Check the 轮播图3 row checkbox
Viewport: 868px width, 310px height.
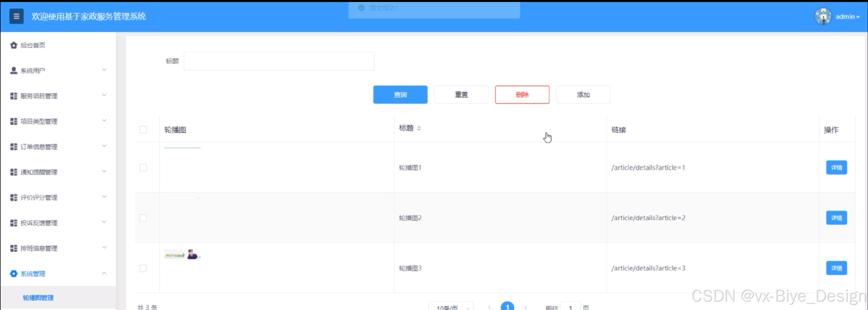pyautogui.click(x=143, y=268)
